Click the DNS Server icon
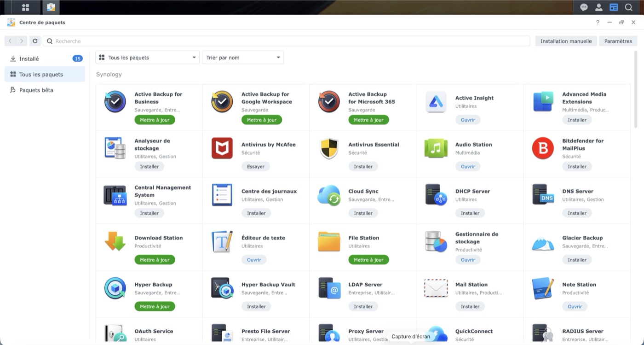The image size is (644, 345). (543, 195)
